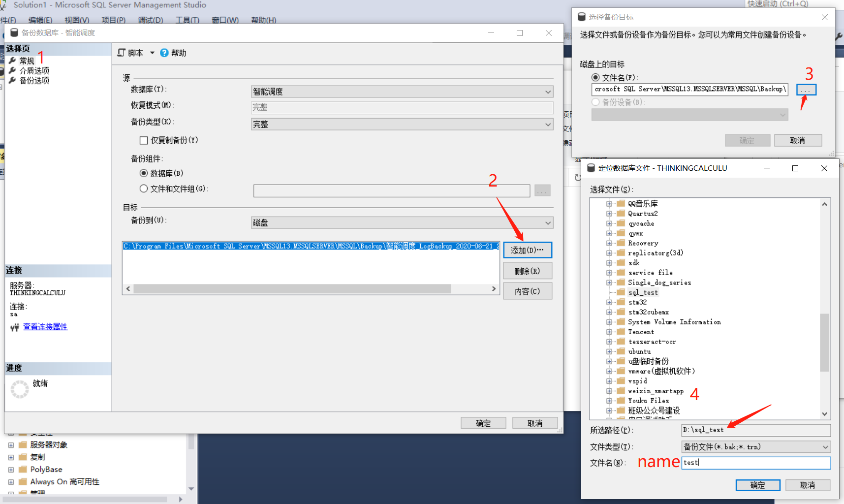Click the browse button next to the file name path
The image size is (844, 504).
coord(806,90)
